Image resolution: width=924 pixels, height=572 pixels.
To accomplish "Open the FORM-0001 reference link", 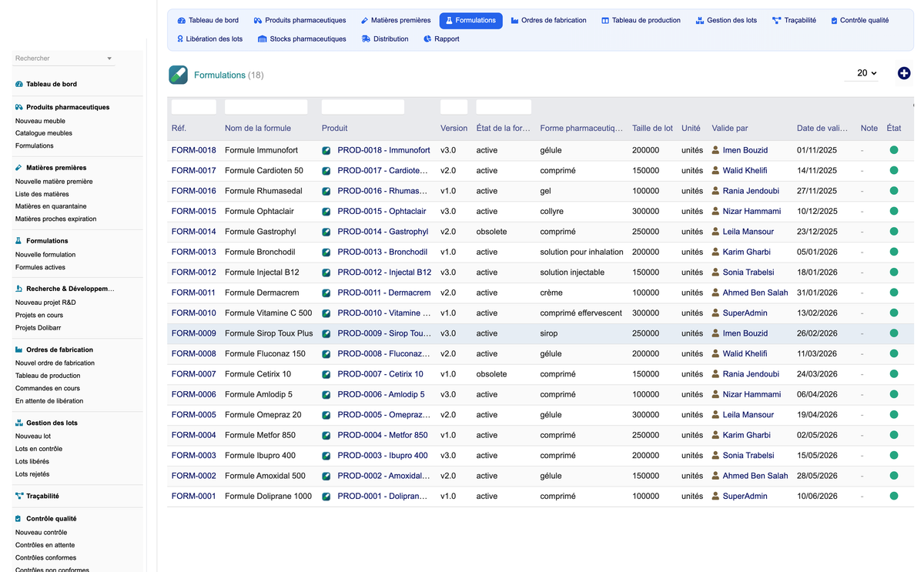I will click(x=193, y=496).
